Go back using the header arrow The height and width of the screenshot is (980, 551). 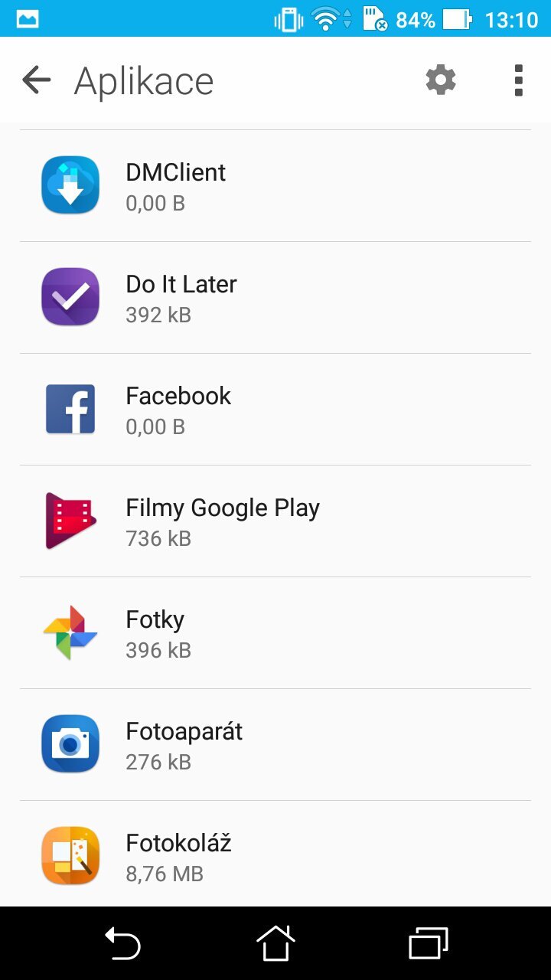[x=36, y=80]
